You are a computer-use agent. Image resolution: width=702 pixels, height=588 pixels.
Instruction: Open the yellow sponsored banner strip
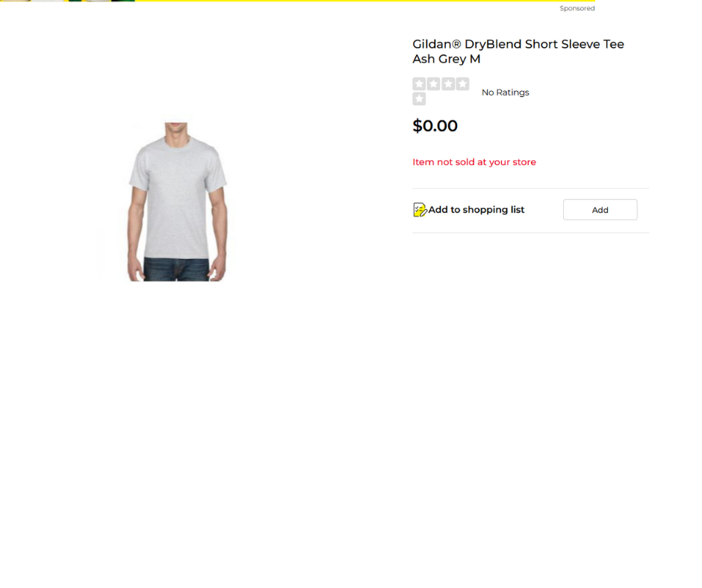[x=298, y=1]
